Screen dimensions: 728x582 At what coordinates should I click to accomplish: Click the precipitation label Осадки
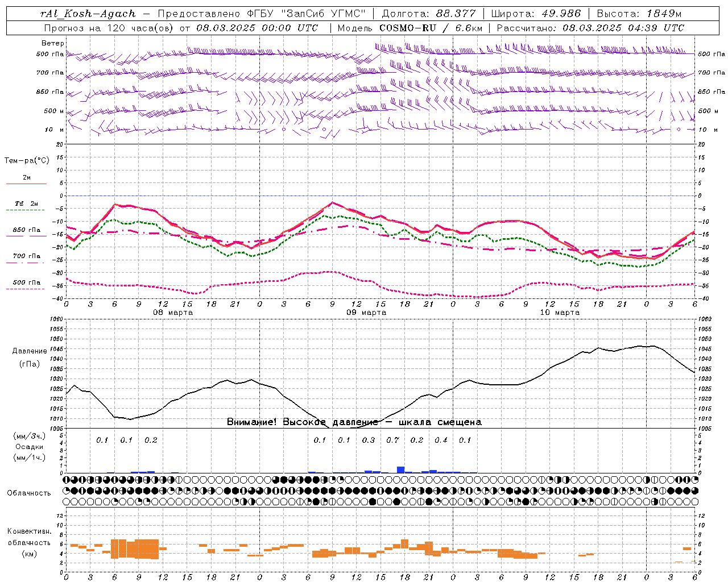tap(30, 447)
